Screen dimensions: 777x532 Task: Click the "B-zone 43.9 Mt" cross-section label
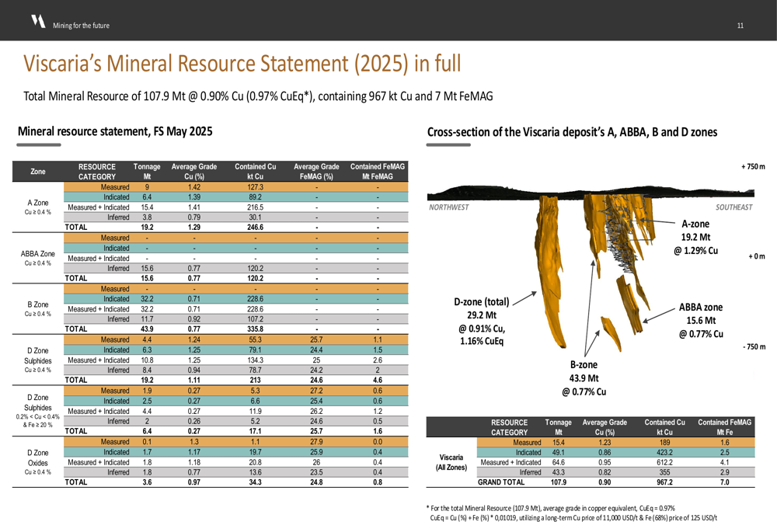coord(584,378)
